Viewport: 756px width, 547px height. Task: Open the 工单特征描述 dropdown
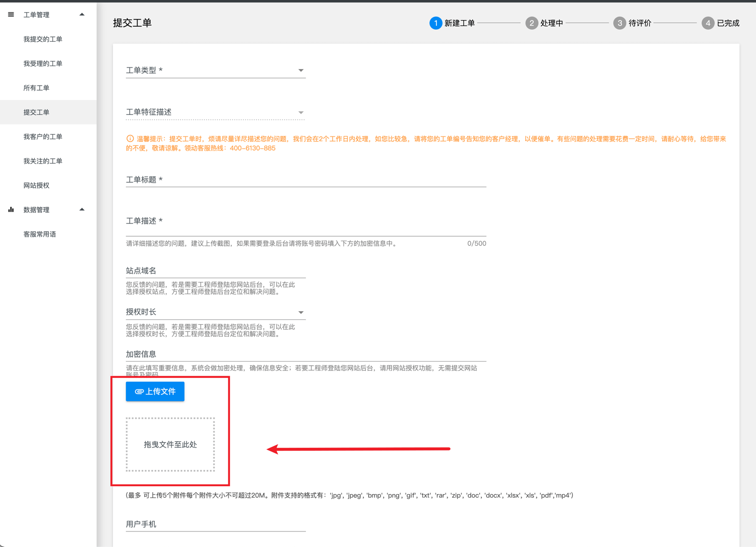pyautogui.click(x=215, y=112)
